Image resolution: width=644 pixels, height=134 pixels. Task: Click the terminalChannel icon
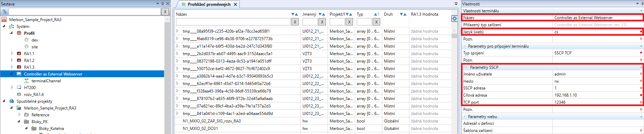tap(26, 81)
